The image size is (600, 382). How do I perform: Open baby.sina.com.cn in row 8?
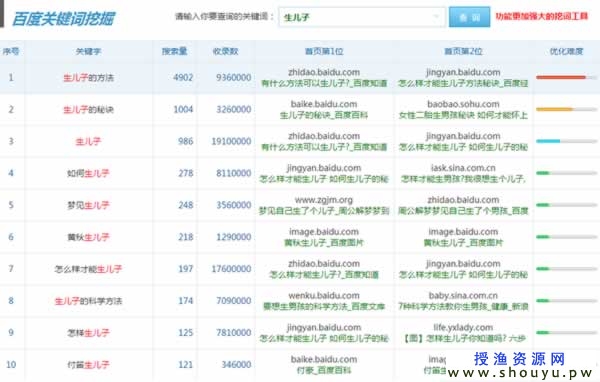[x=463, y=295]
